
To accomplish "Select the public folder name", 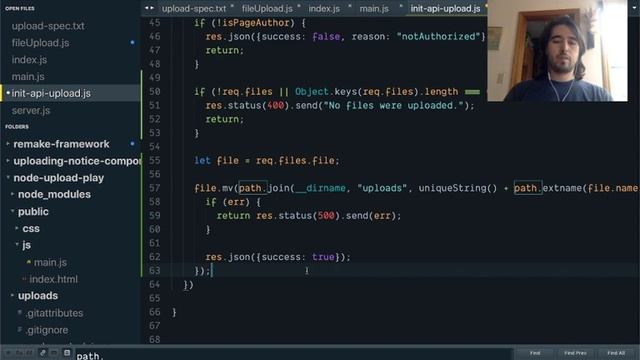I will (x=33, y=211).
